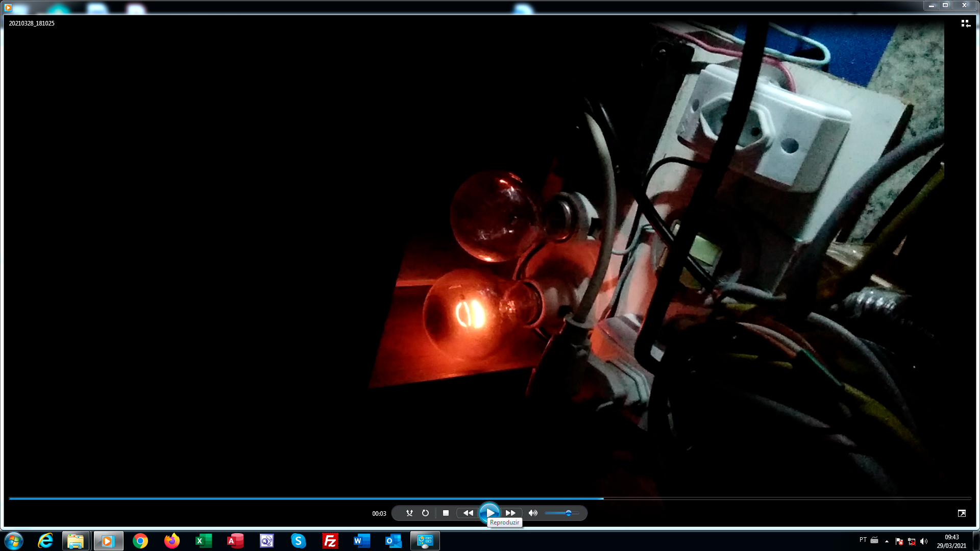Open Word from taskbar
This screenshot has height=551, width=980.
coord(362,541)
